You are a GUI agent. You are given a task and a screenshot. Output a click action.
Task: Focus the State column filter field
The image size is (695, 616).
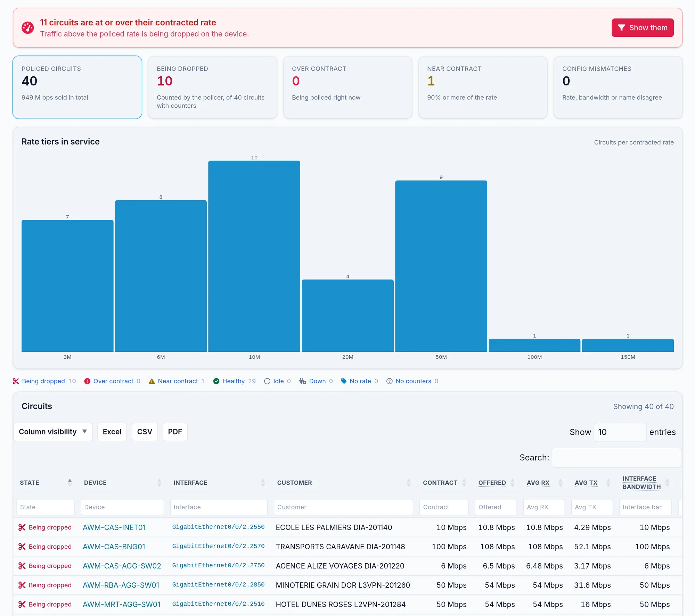[45, 507]
